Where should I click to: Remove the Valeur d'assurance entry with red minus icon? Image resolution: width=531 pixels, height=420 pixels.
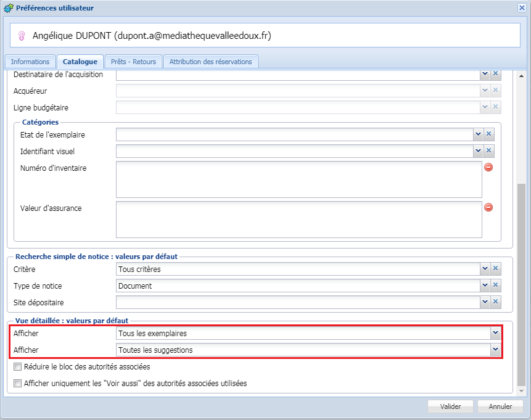pyautogui.click(x=488, y=208)
